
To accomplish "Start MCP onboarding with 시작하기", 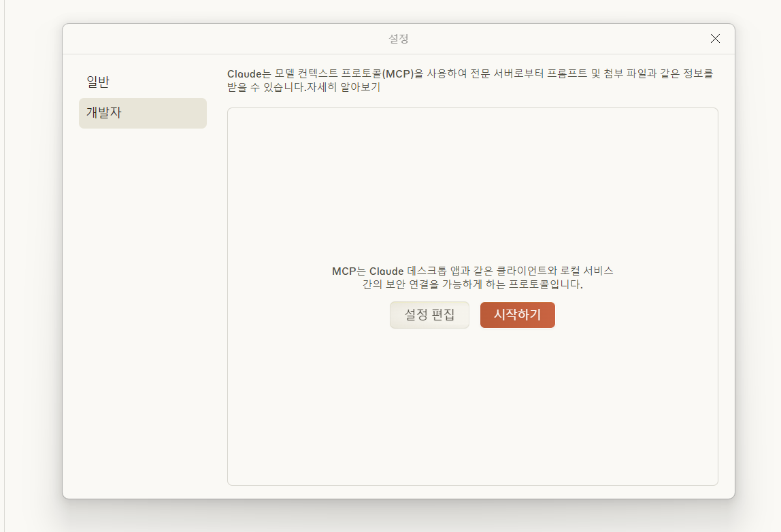I will coord(517,314).
